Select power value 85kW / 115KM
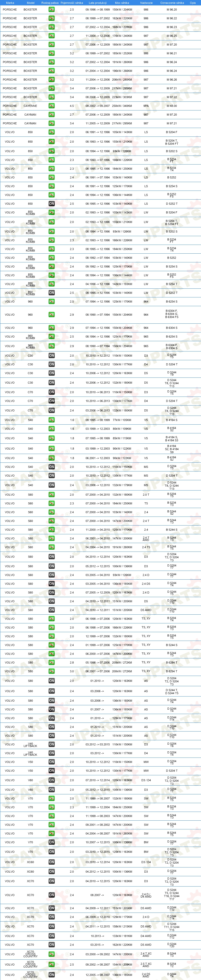The width and height of the screenshot is (201, 980). [x=122, y=438]
